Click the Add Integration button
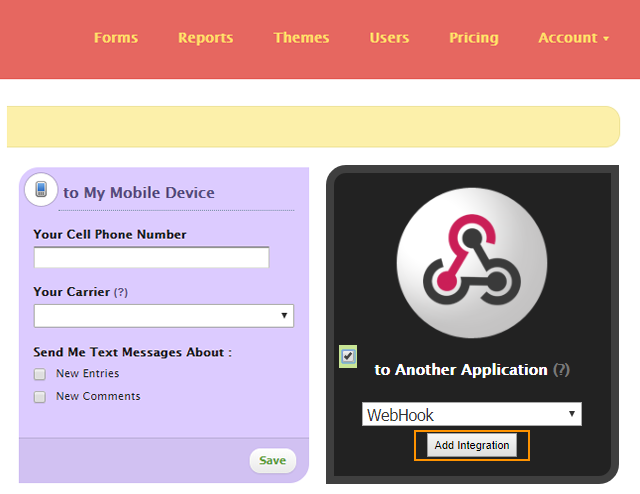 (x=472, y=445)
